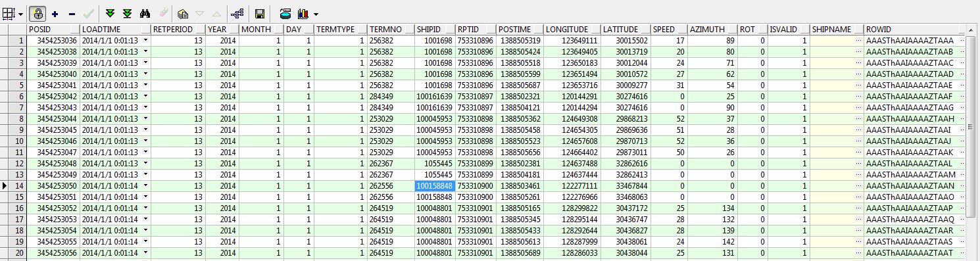Click the Linked query tree icon
Viewport: 980px width, 261px height.
[x=237, y=13]
